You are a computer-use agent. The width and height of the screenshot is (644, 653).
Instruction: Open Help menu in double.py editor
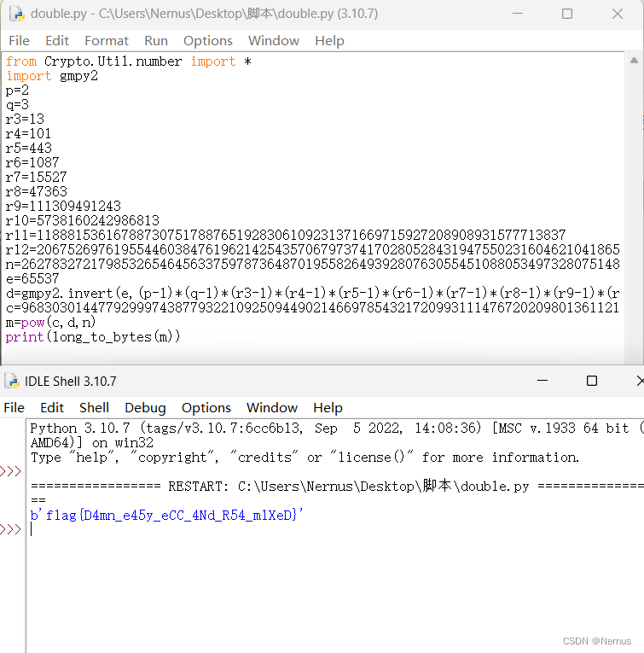(329, 40)
